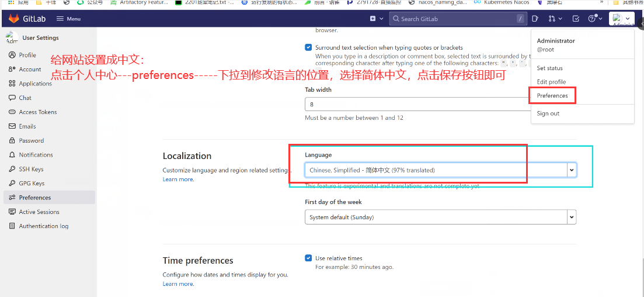The image size is (644, 297).
Task: Open the Kubernetes Nacos bookmark
Action: pos(502,2)
